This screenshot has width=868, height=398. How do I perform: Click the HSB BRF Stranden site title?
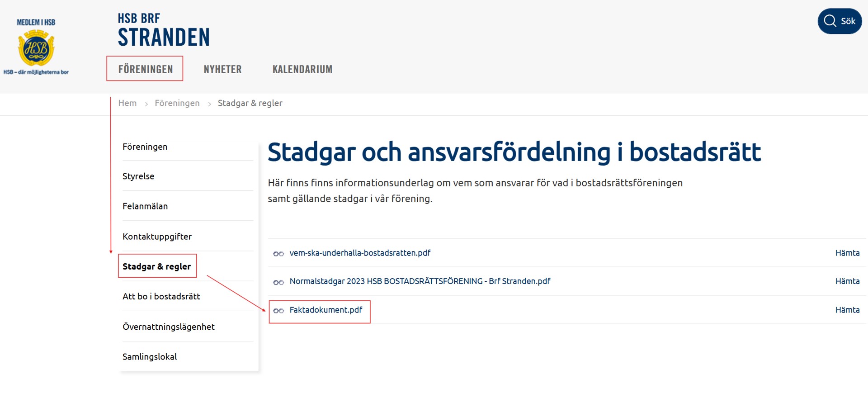click(164, 31)
